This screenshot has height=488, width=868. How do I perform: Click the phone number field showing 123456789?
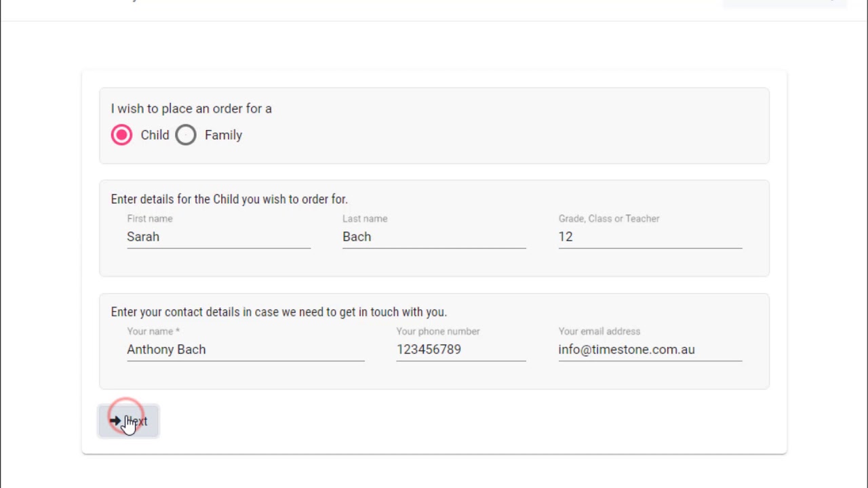tap(461, 349)
